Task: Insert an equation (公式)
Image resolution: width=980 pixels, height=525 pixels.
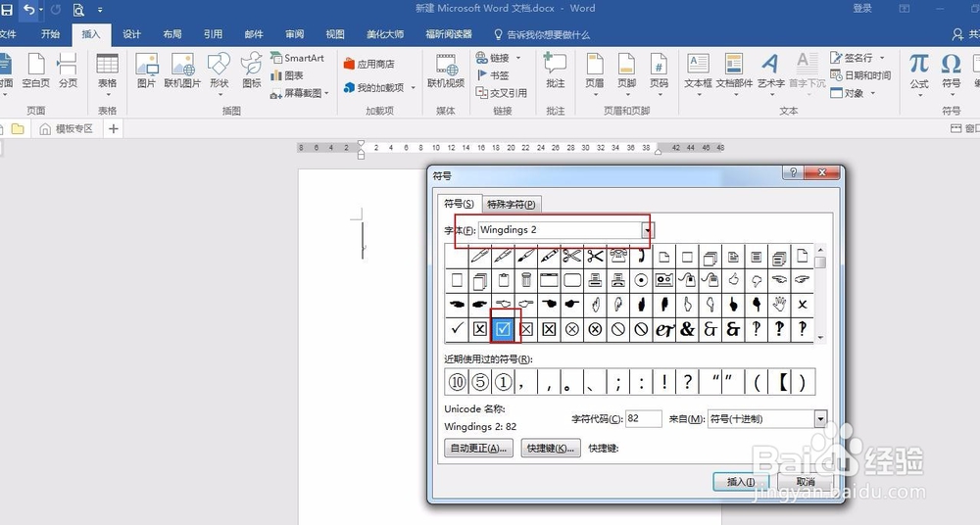Action: (919, 75)
